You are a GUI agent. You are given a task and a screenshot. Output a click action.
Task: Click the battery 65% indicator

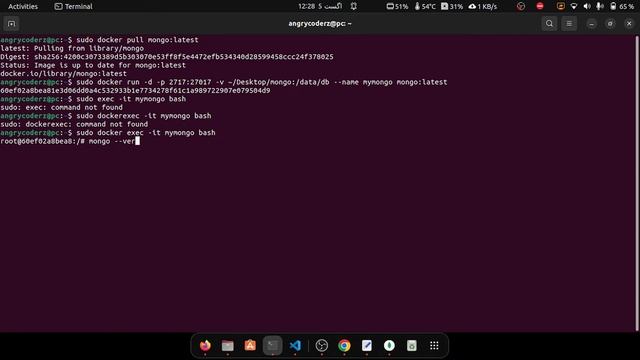tap(622, 6)
